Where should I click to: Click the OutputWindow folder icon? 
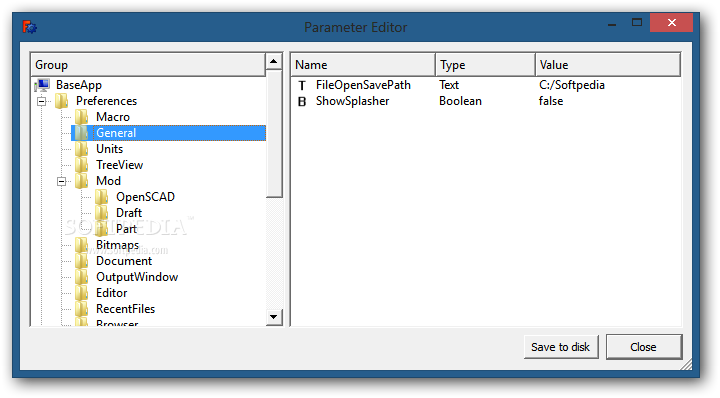[82, 277]
